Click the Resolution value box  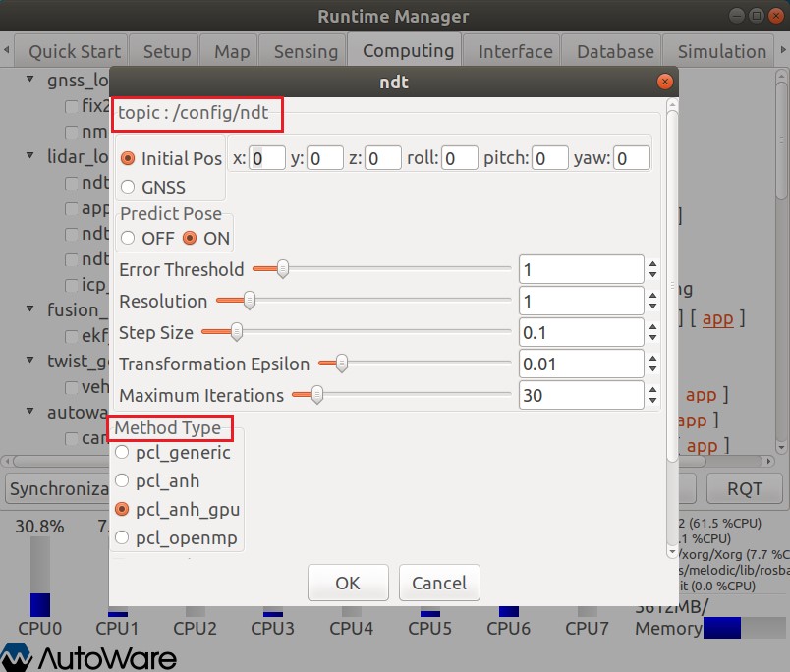[582, 301]
